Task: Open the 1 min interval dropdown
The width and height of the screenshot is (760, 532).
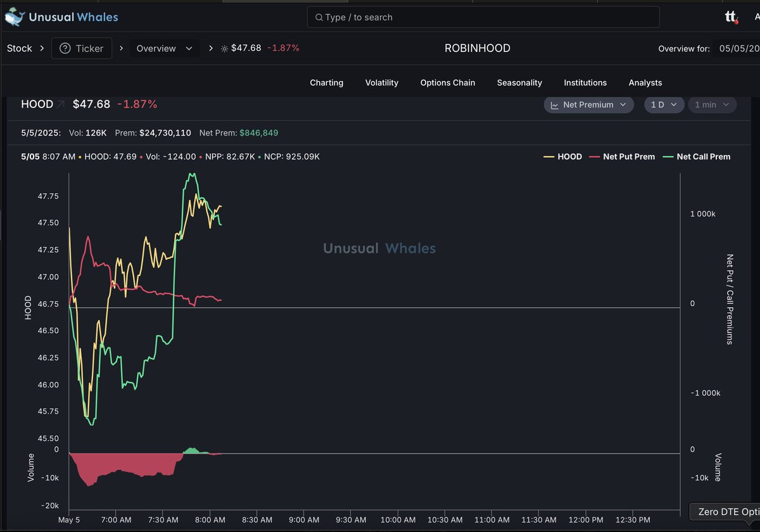Action: 711,104
